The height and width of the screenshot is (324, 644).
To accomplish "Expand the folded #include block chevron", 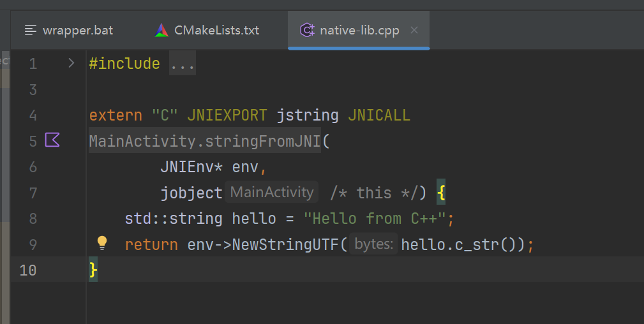I will (71, 63).
